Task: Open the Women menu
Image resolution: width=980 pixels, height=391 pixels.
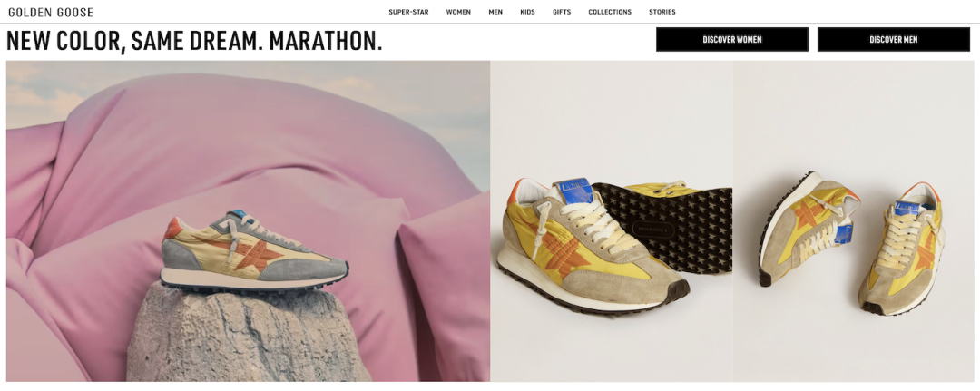Action: point(459,12)
